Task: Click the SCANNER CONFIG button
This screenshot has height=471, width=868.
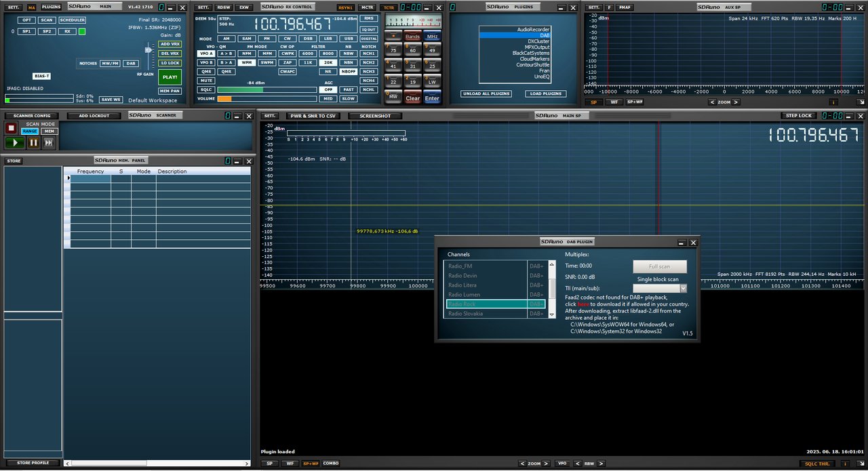Action: 33,116
